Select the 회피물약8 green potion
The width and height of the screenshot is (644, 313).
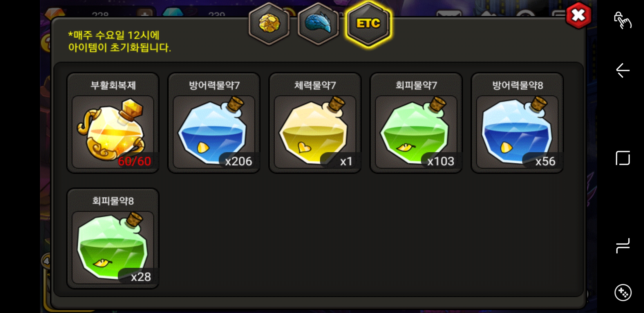(x=113, y=239)
